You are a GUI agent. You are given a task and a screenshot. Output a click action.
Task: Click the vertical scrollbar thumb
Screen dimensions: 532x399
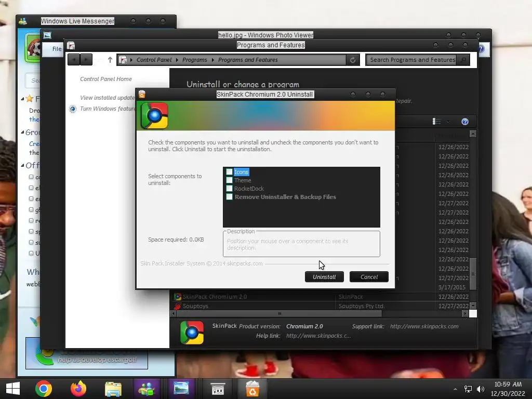pos(473,274)
